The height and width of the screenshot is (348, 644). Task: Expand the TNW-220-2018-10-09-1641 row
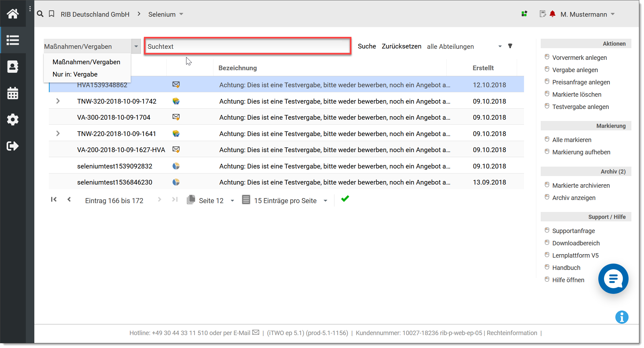tap(58, 134)
